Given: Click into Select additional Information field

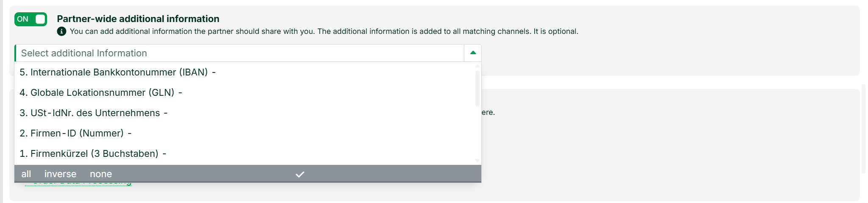Looking at the screenshot, I should point(240,53).
